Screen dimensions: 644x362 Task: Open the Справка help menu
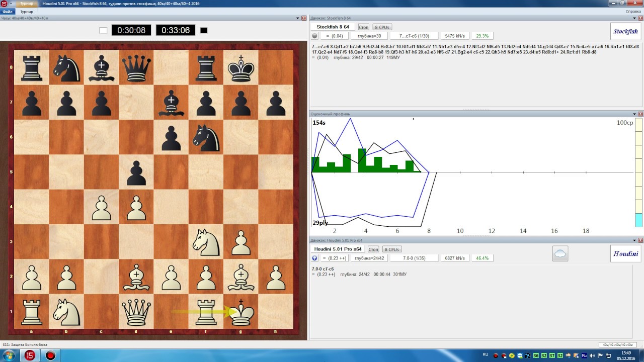633,12
